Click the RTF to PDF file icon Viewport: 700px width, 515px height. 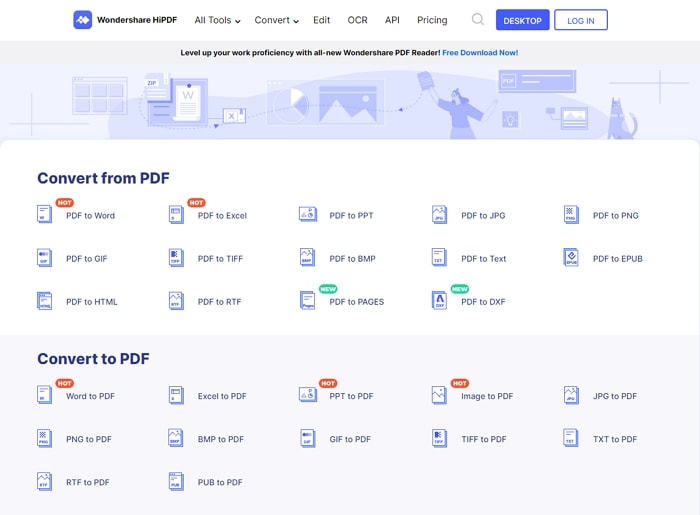click(44, 482)
